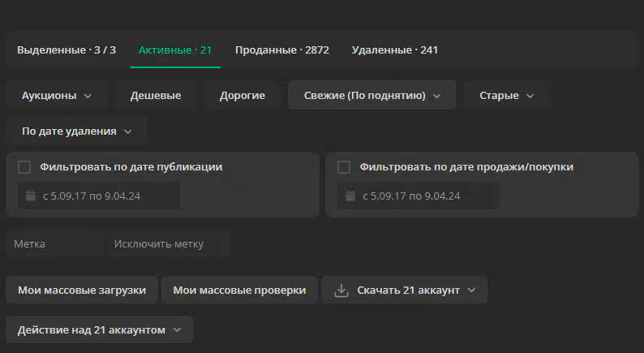Switch to Активные · 21 tab
644x353 pixels.
coord(175,50)
